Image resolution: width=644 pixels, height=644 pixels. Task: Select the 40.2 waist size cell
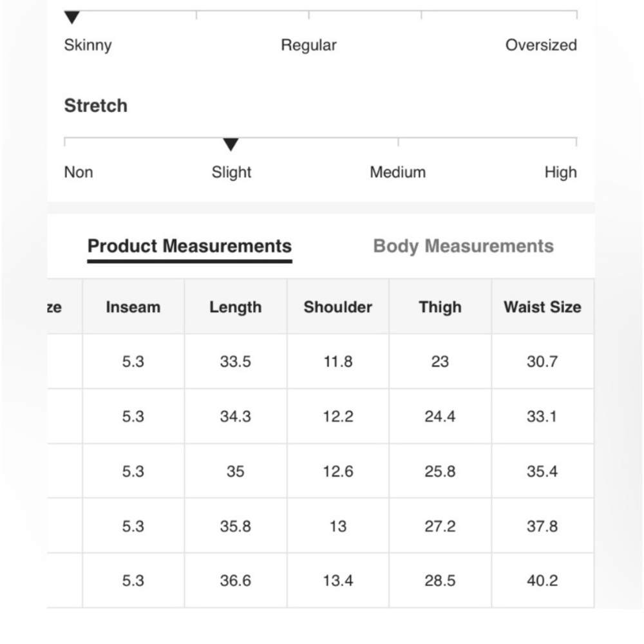coord(542,581)
